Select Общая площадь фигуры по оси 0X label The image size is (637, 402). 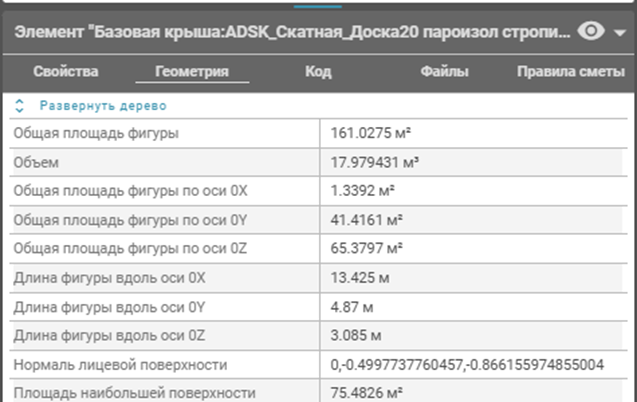pyautogui.click(x=130, y=191)
